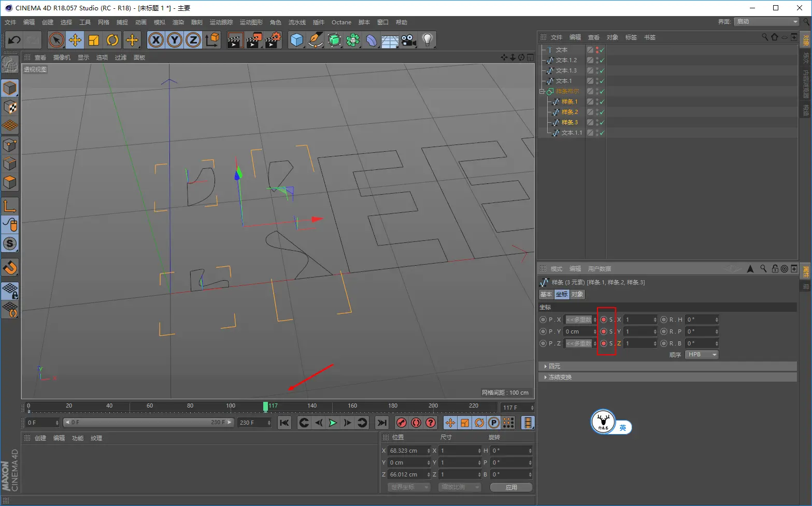Open the deformer objects icon
Screen dimensions: 812x506
point(372,40)
